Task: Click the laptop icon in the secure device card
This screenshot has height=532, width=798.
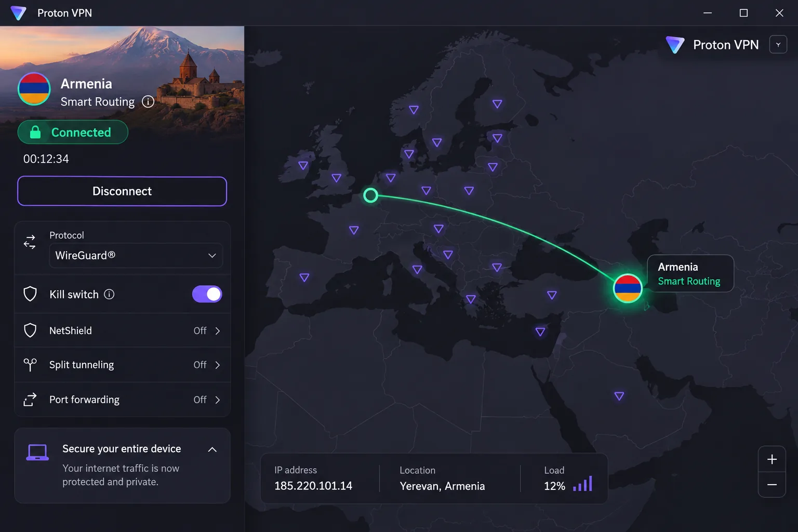Action: click(x=37, y=453)
